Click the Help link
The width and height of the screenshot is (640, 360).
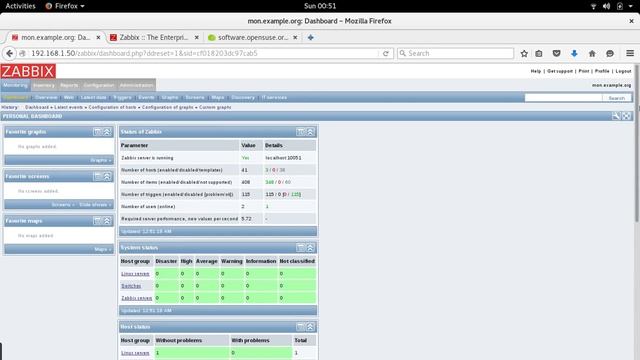click(536, 71)
